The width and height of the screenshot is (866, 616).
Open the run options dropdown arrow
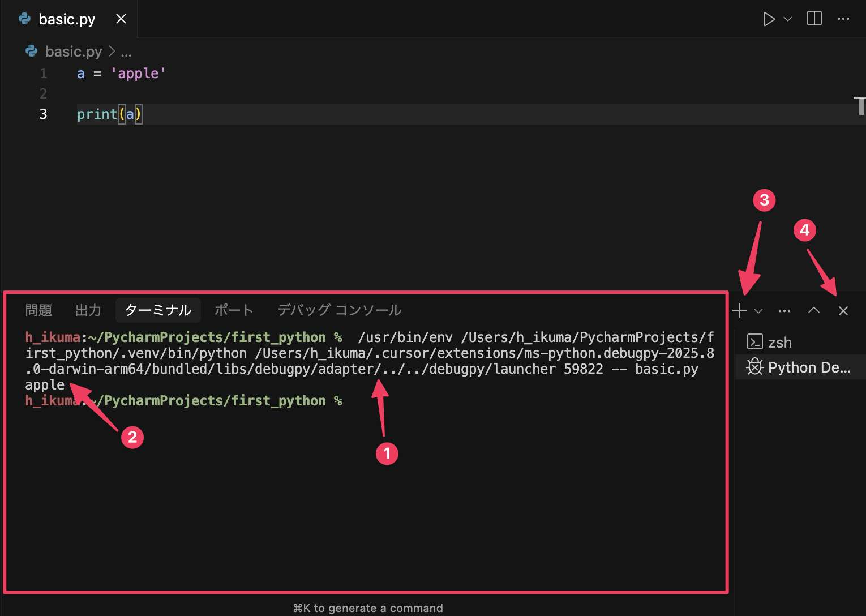[787, 19]
